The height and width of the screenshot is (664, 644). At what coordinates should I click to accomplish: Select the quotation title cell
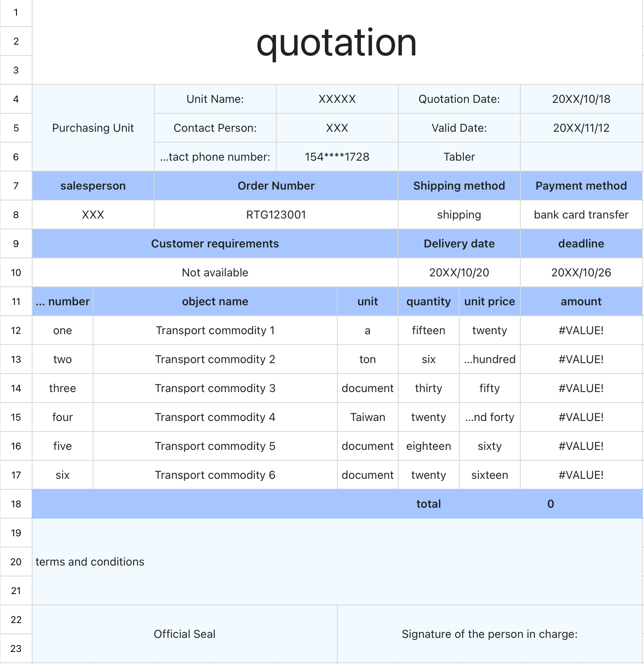(337, 42)
